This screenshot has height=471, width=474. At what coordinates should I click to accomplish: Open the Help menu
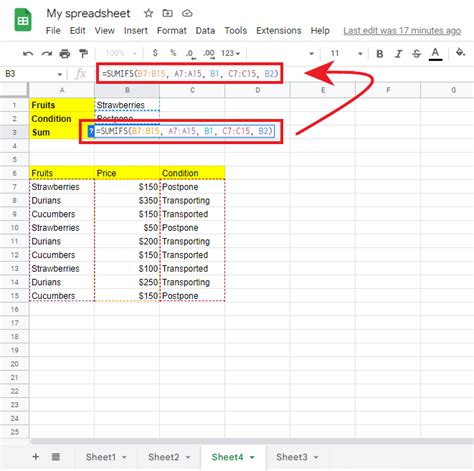pos(320,31)
